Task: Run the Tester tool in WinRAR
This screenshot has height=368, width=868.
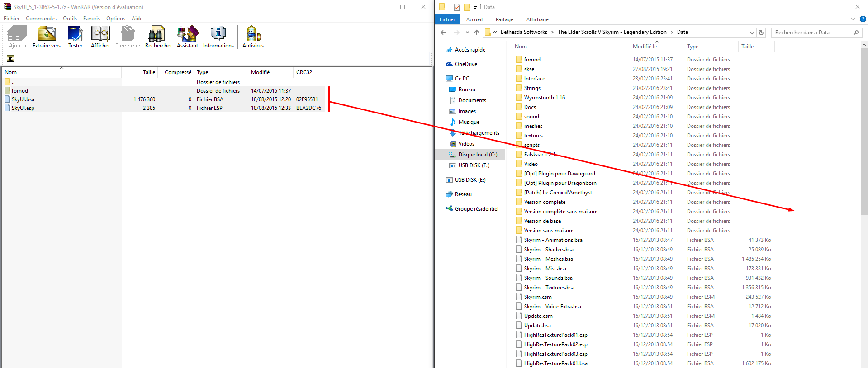Action: pos(75,37)
